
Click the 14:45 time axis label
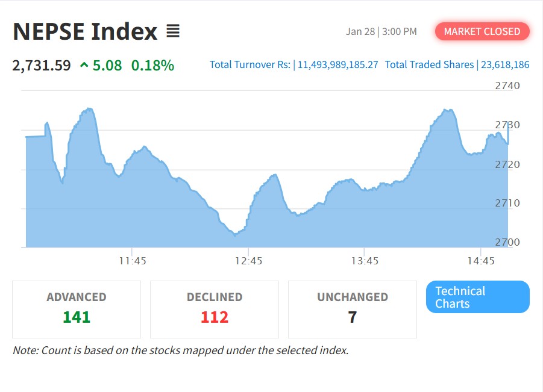481,261
